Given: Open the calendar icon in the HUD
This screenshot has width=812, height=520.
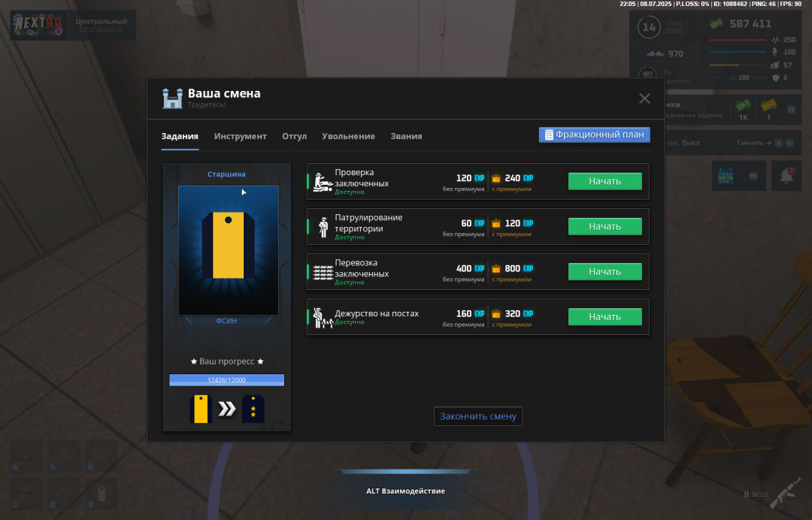Looking at the screenshot, I should coord(726,175).
